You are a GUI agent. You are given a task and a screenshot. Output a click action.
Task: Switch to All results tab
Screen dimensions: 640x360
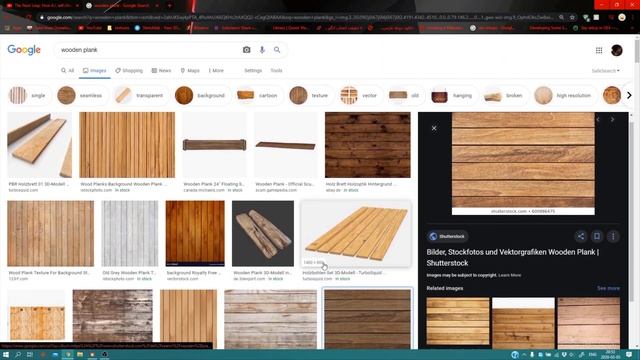[x=67, y=71]
